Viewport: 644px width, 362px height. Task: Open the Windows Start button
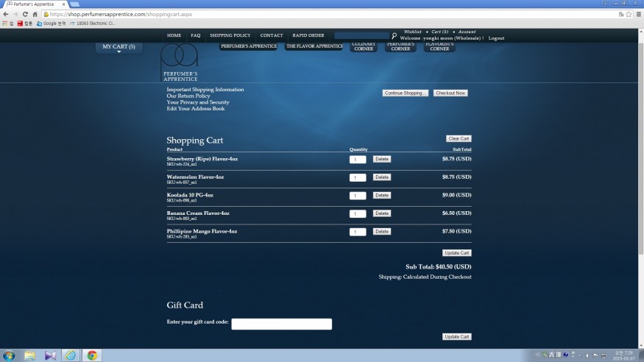click(9, 355)
